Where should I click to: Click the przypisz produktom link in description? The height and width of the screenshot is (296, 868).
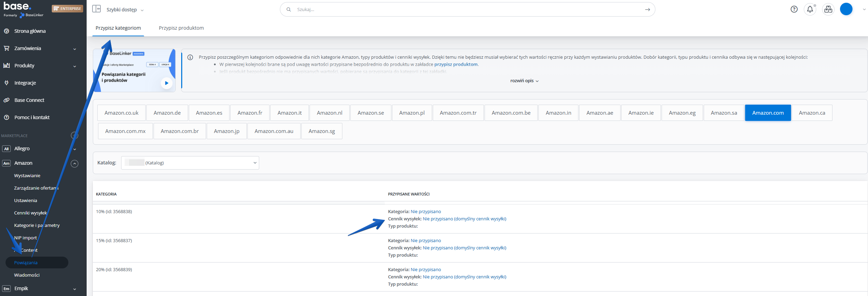click(456, 64)
